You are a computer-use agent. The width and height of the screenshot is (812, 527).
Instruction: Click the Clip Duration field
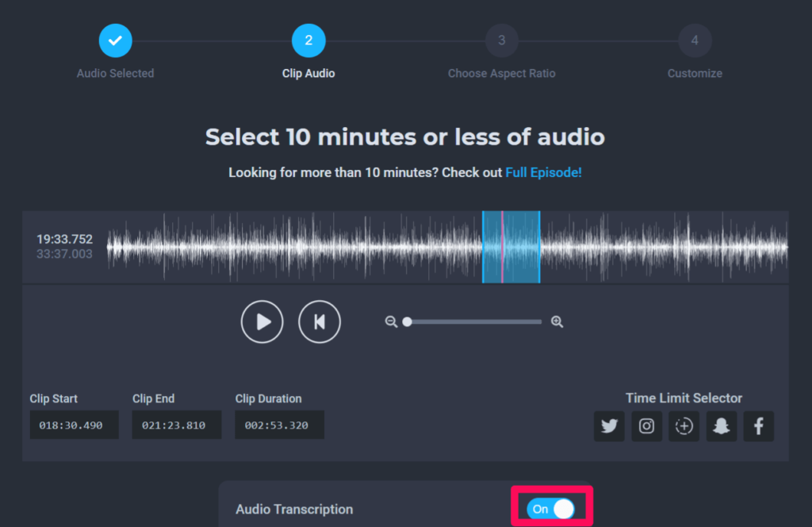(x=280, y=425)
